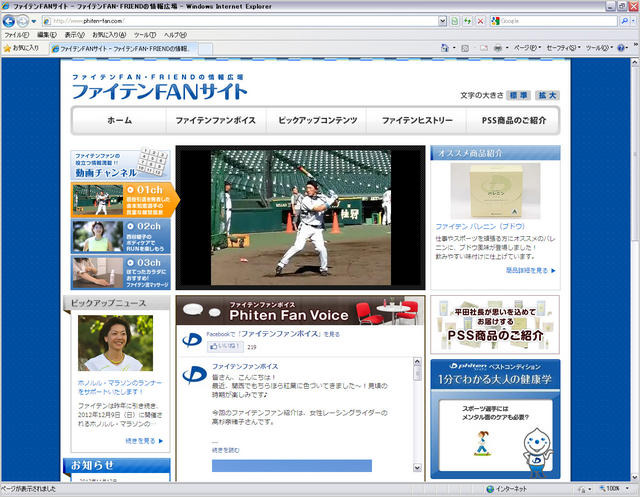Click the Phiten Fan Voice header banner
This screenshot has width=640, height=497.
pos(300,311)
